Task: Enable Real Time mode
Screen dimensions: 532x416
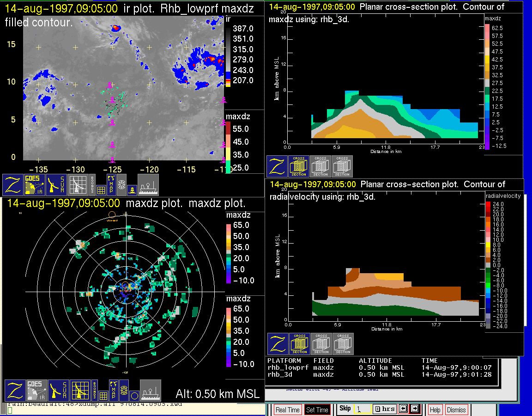Action: tap(287, 410)
